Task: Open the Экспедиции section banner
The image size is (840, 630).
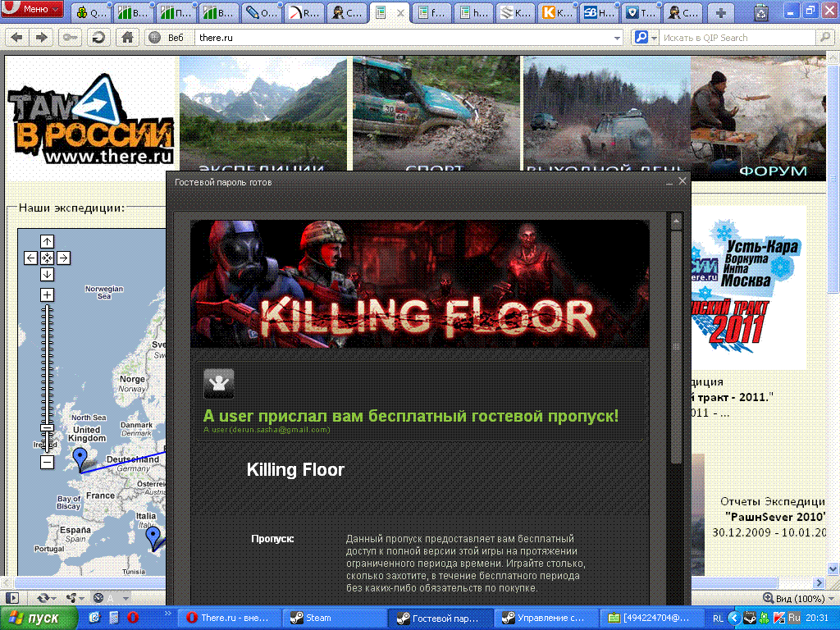Action: tap(263, 114)
